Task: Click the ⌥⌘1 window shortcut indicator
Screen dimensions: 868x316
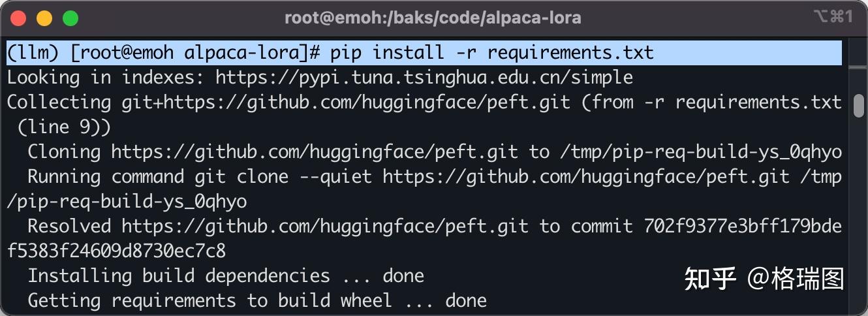Action: point(833,18)
